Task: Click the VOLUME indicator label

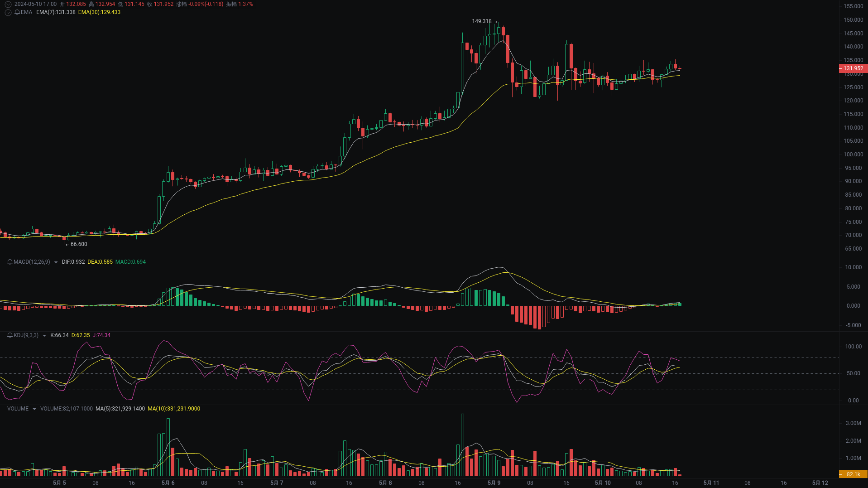Action: pos(17,408)
